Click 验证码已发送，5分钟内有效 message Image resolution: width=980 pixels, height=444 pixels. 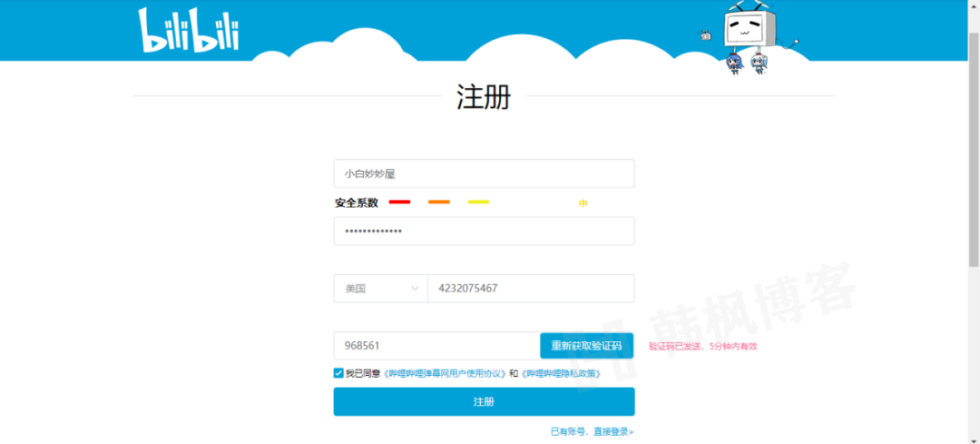click(x=704, y=346)
